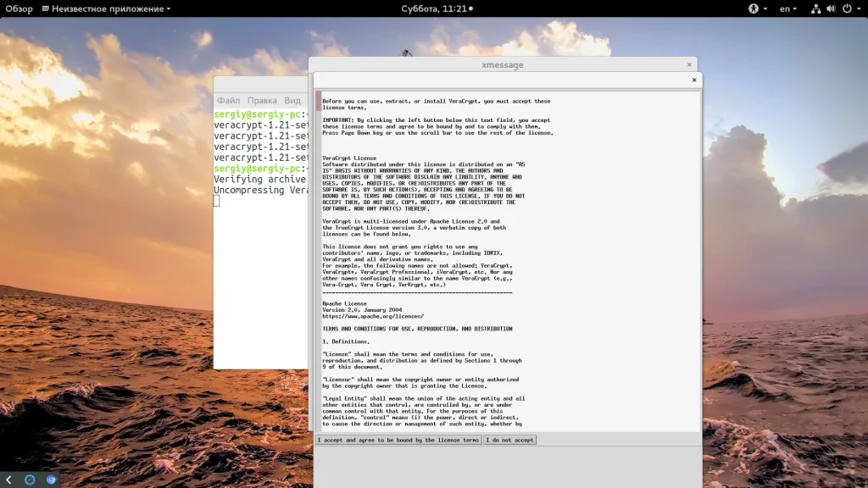Open the terminal 'Файл' menu
This screenshot has height=488, width=868.
click(x=228, y=100)
